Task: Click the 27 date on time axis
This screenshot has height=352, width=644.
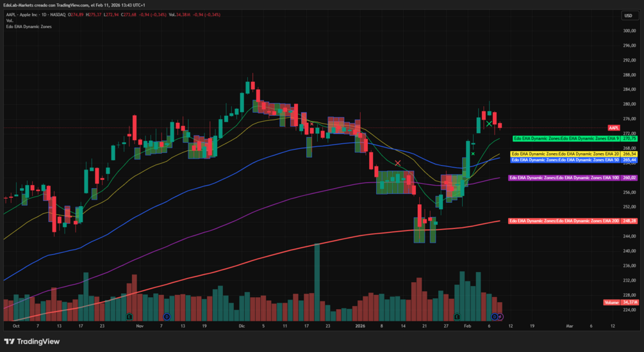Action: (x=446, y=326)
